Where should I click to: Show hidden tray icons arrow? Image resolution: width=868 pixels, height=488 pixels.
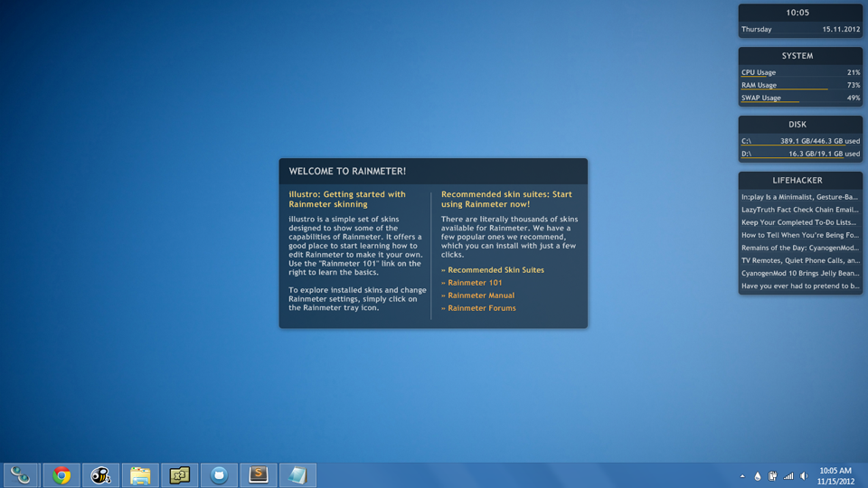[x=742, y=476]
